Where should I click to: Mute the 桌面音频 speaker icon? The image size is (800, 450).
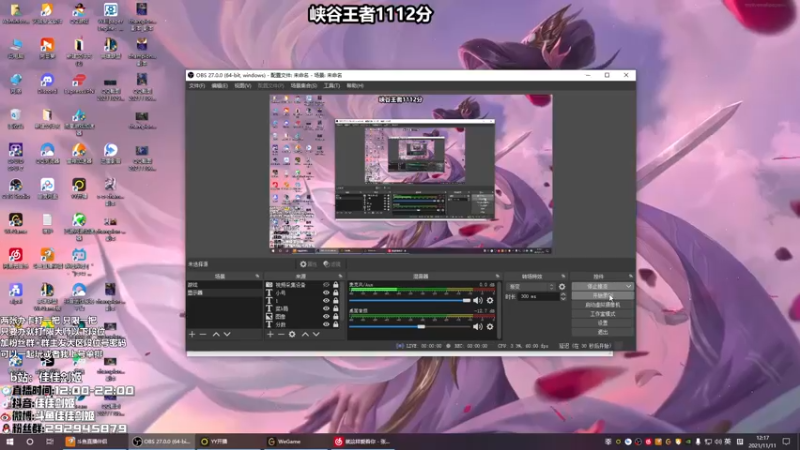coord(478,327)
